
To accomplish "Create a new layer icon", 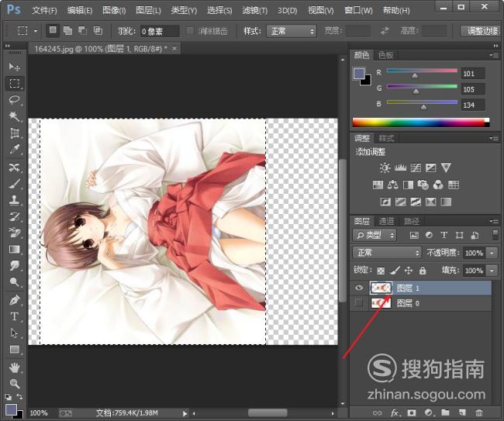I will pyautogui.click(x=462, y=412).
